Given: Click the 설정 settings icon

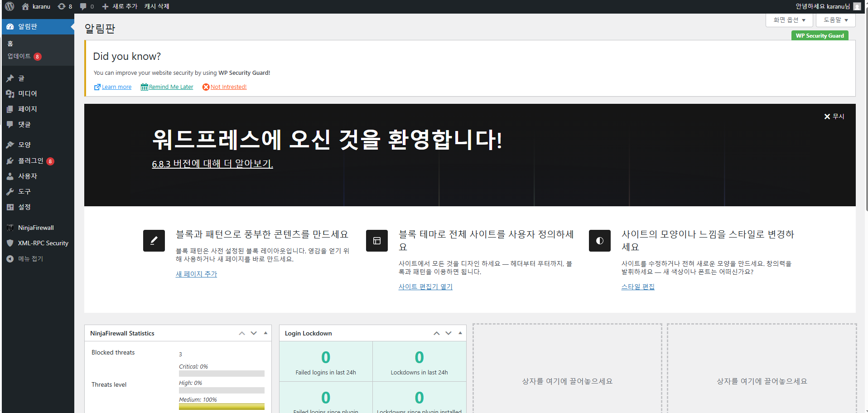Looking at the screenshot, I should pos(10,207).
